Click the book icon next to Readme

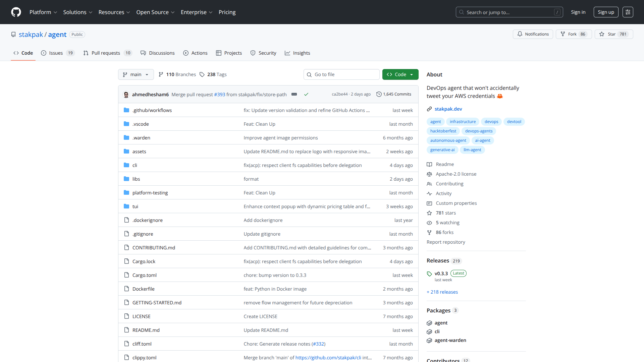(x=429, y=164)
